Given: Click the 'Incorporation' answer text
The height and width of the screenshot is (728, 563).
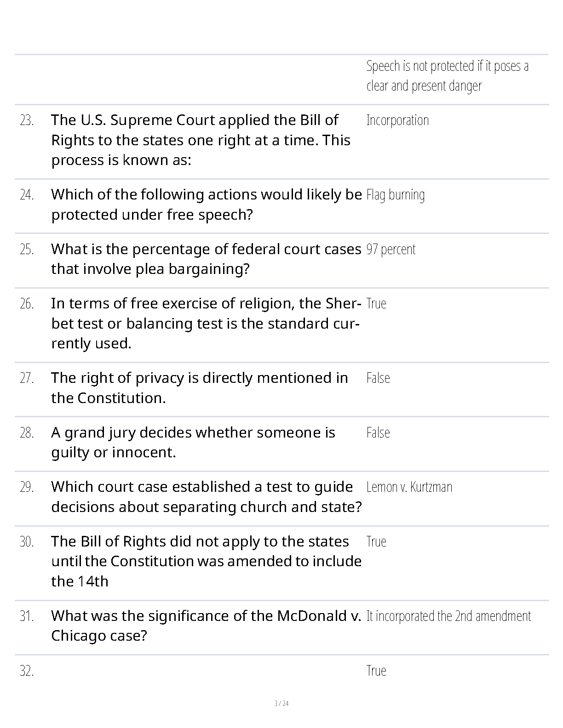Looking at the screenshot, I should coord(397,120).
